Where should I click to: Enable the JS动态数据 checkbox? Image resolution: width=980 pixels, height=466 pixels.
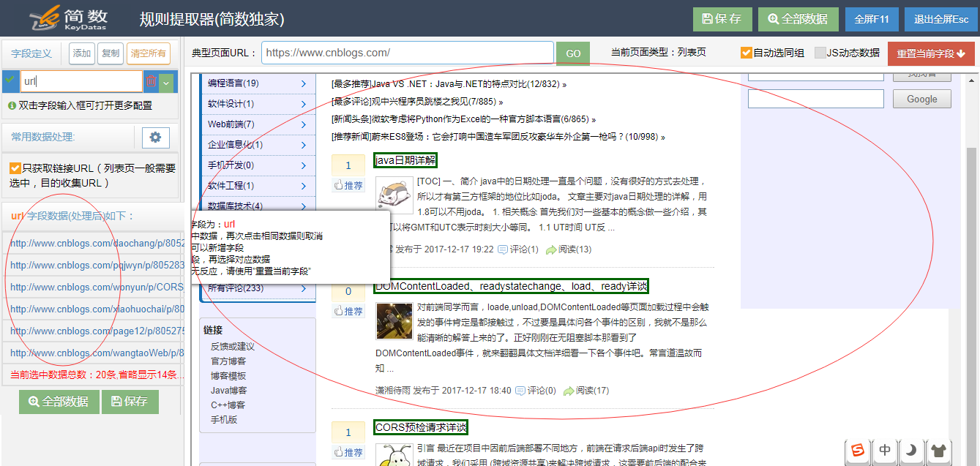[x=820, y=53]
